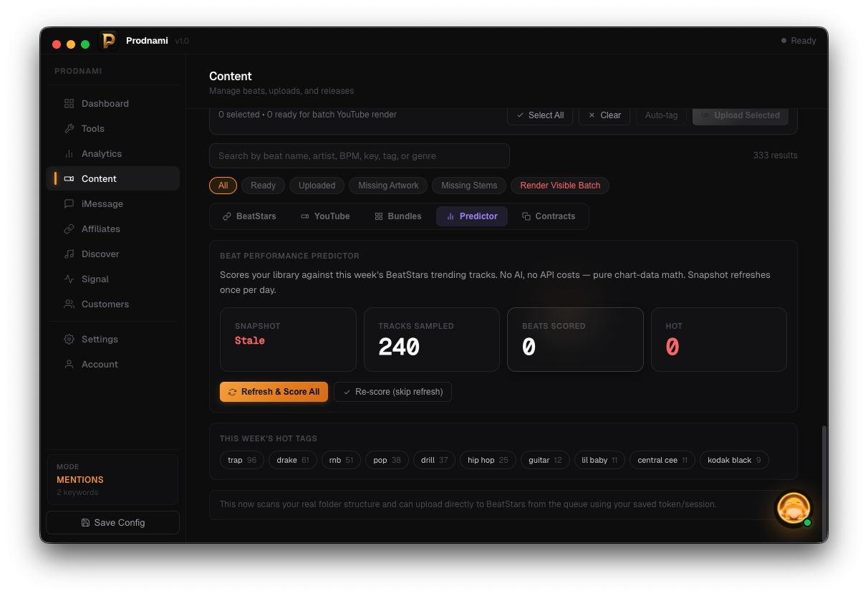Screen dimensions: 868x596
Task: Click the Clear selection button
Action: pos(604,115)
